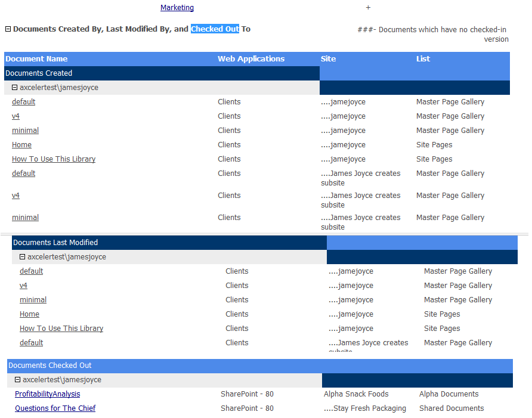Collapse axcelertest\jamesjoyce under Documents Checked Out
The height and width of the screenshot is (418, 532).
point(17,379)
